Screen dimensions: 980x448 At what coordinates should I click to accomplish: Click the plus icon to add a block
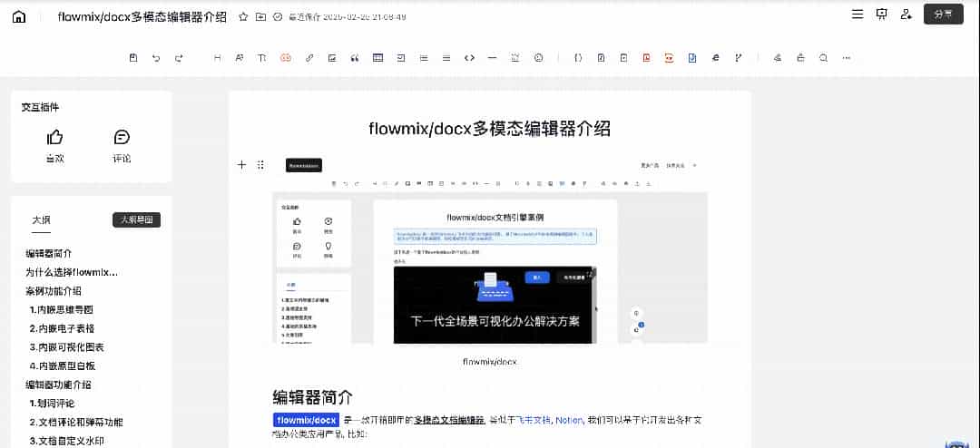(x=242, y=165)
